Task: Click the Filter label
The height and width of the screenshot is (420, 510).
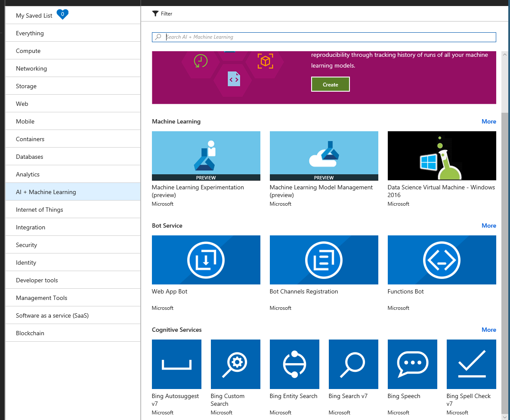Action: [167, 14]
